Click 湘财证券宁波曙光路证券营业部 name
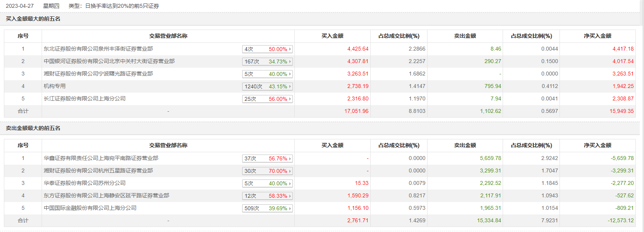The image size is (644, 232). [98, 74]
